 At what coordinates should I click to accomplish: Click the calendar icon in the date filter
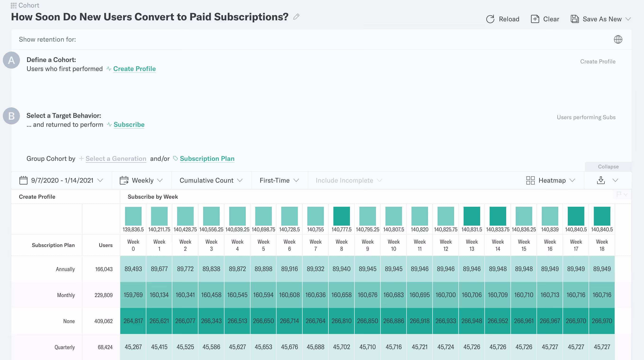(x=23, y=180)
